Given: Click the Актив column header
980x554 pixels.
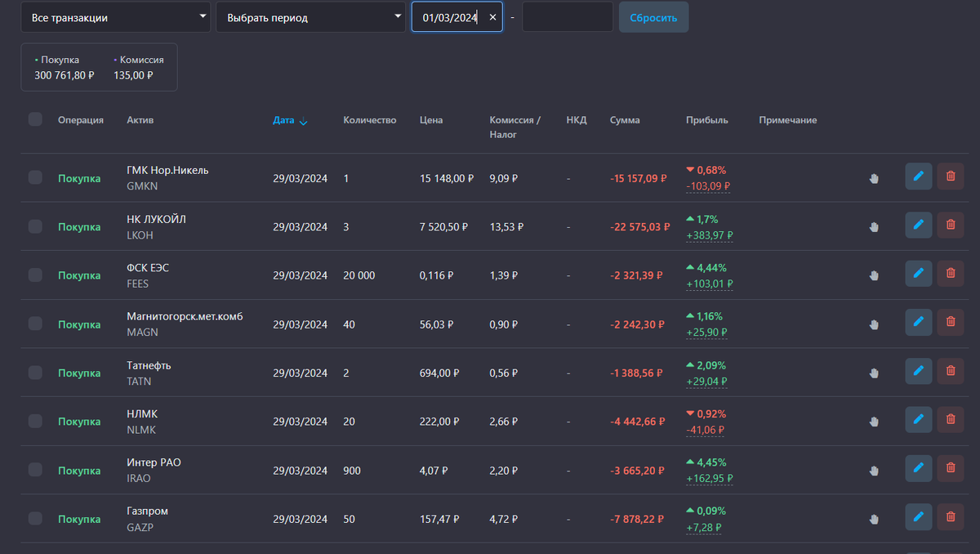Looking at the screenshot, I should [140, 120].
